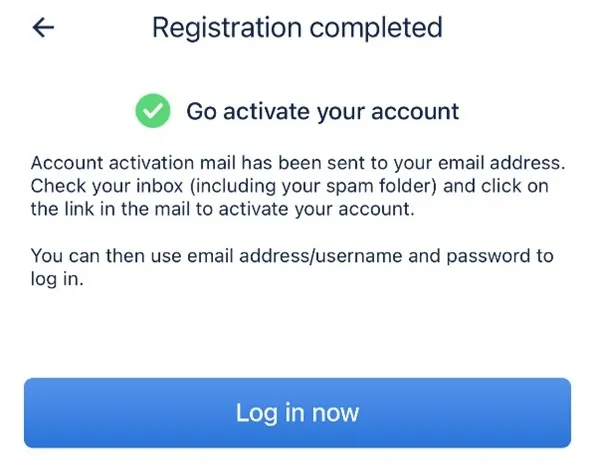Click the line starting Account activation mail
Image resolution: width=595 pixels, height=467 pixels.
298,163
